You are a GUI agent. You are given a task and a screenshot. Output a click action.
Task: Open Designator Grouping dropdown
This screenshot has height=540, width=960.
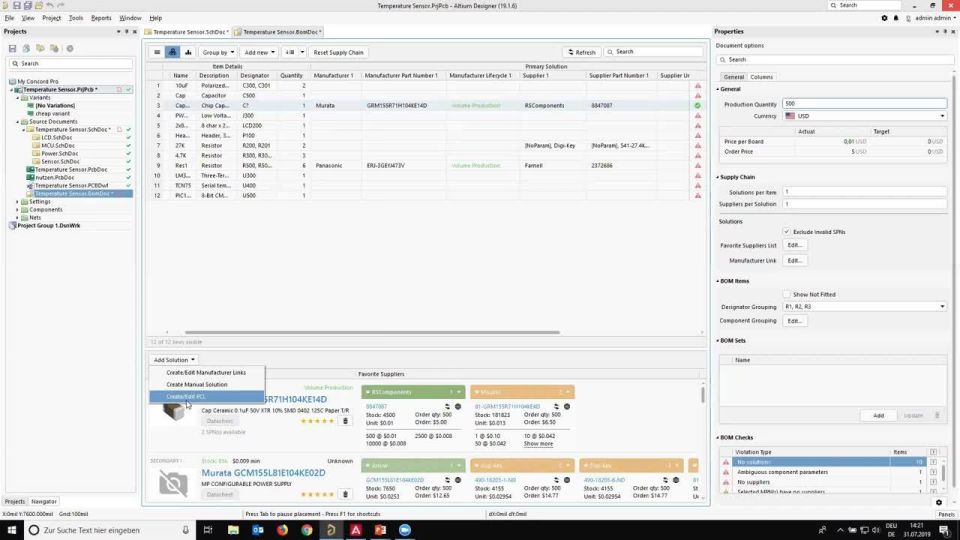click(864, 307)
